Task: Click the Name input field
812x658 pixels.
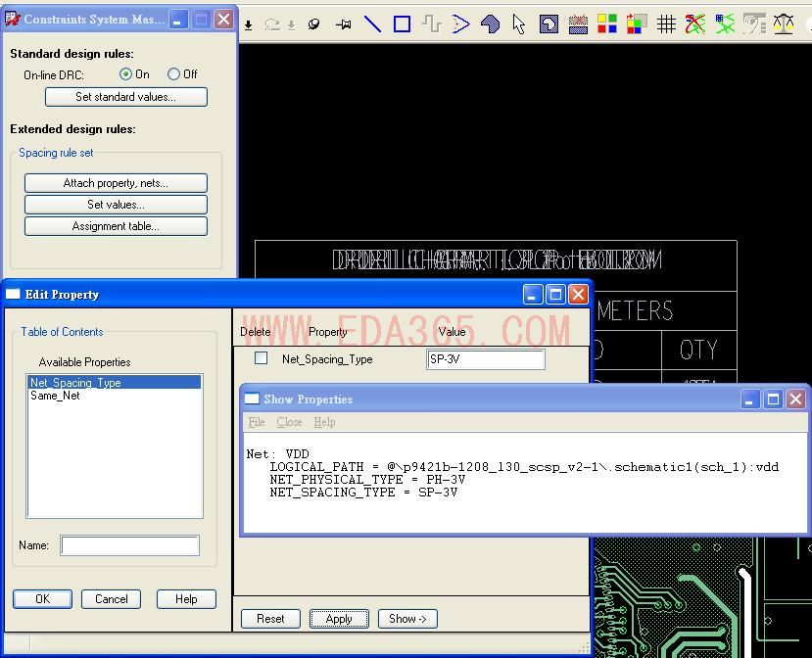Action: coord(129,545)
